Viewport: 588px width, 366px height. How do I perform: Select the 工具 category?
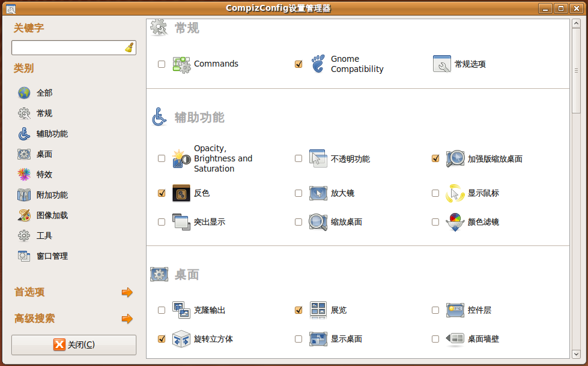click(x=44, y=236)
